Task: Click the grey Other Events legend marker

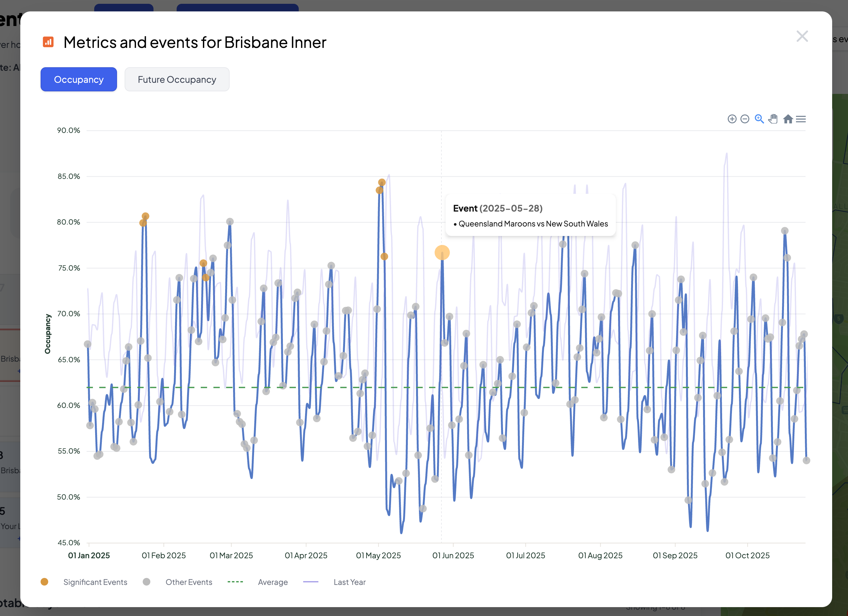Action: click(147, 582)
